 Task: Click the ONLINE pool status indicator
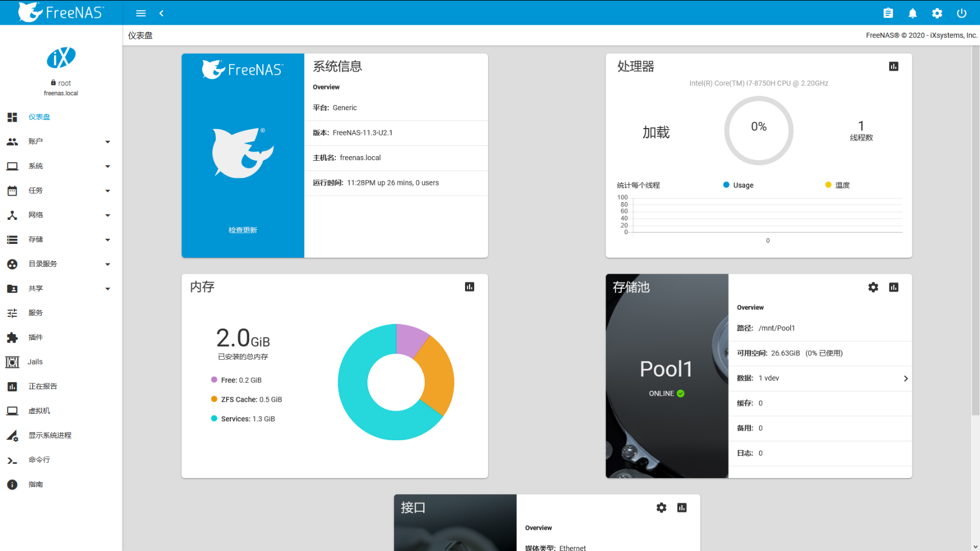coord(667,394)
